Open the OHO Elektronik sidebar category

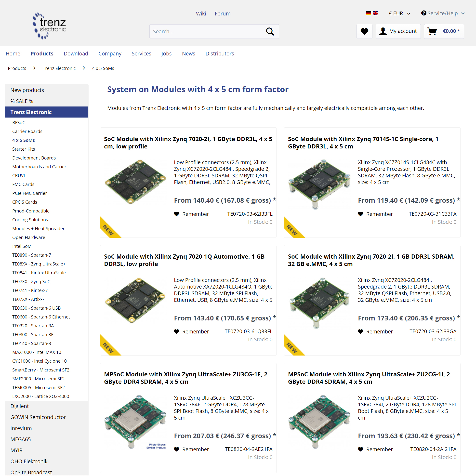[47, 461]
